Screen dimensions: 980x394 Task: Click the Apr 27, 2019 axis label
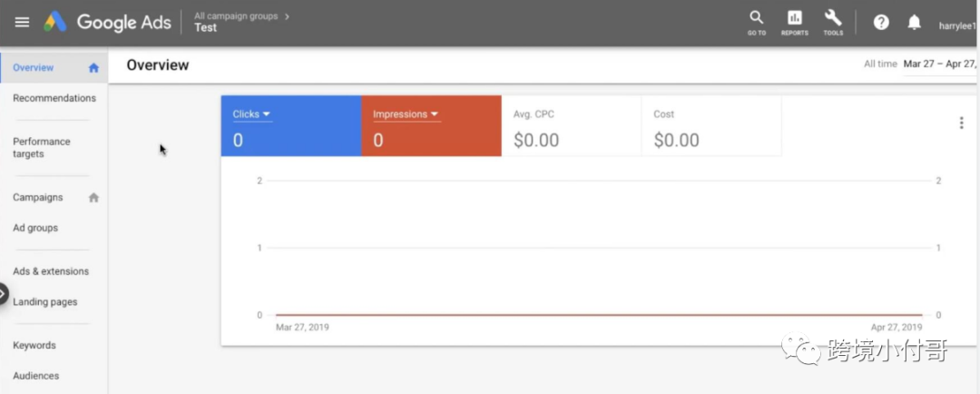click(895, 327)
